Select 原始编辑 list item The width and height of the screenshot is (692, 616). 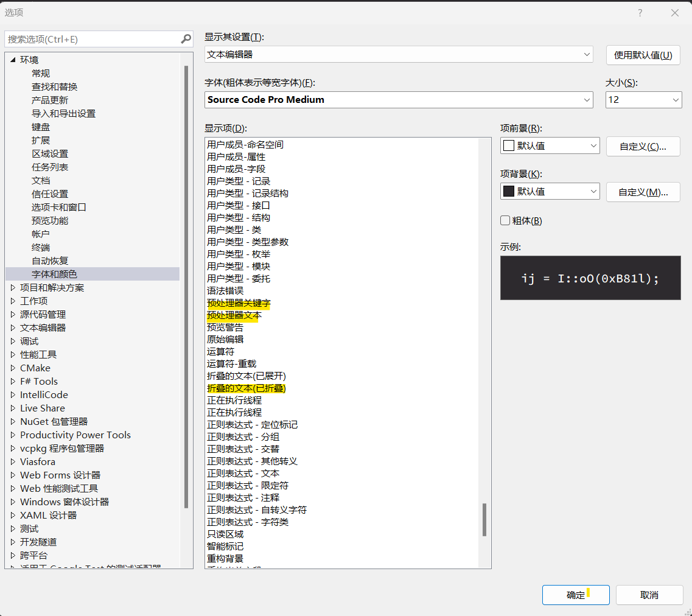(x=225, y=339)
